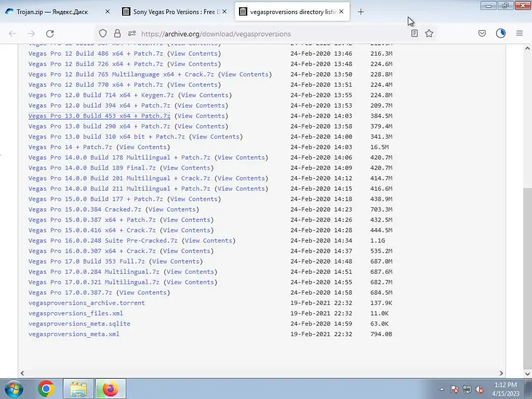Click Vegas Pro 17.0 Build 353 Full.7z

(87, 261)
